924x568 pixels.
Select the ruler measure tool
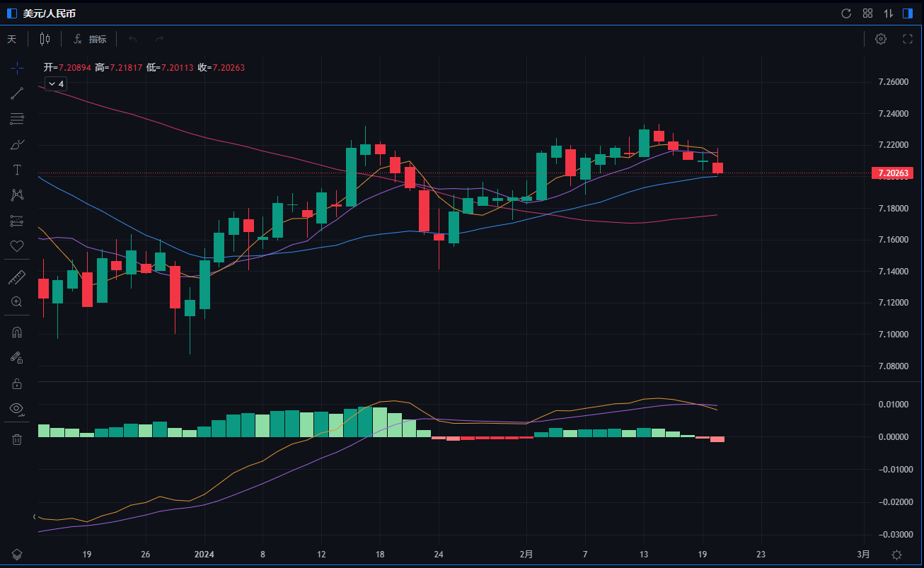pyautogui.click(x=17, y=277)
